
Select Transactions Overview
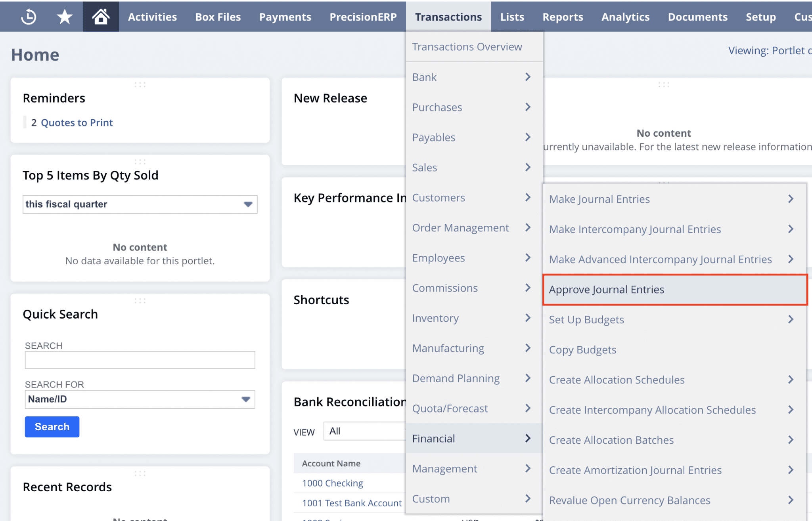467,46
